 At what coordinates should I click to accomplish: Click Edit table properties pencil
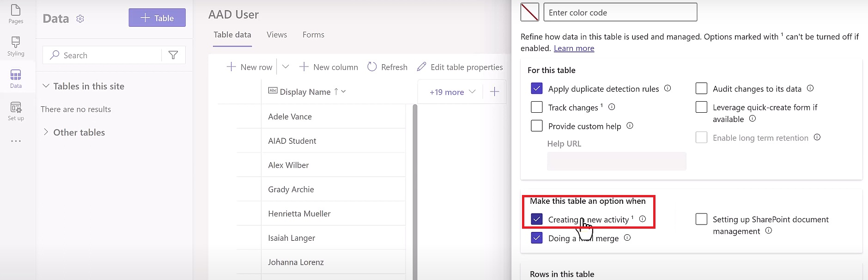[421, 67]
